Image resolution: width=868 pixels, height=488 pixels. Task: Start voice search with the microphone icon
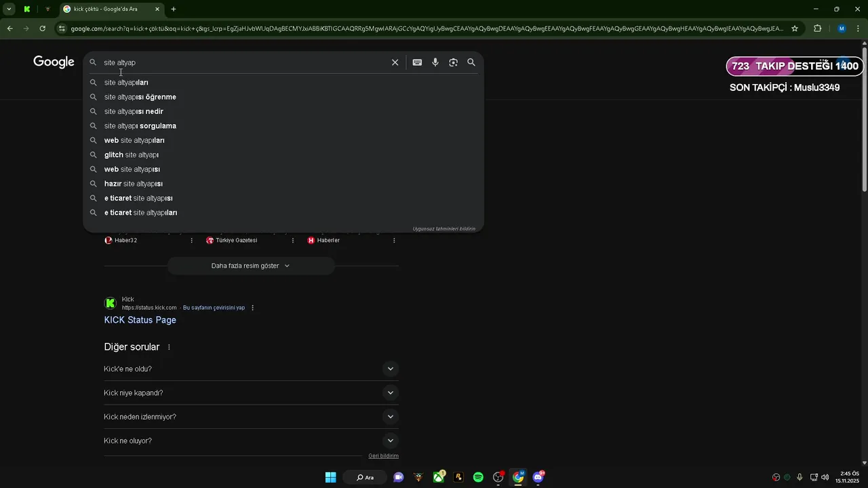(x=435, y=62)
